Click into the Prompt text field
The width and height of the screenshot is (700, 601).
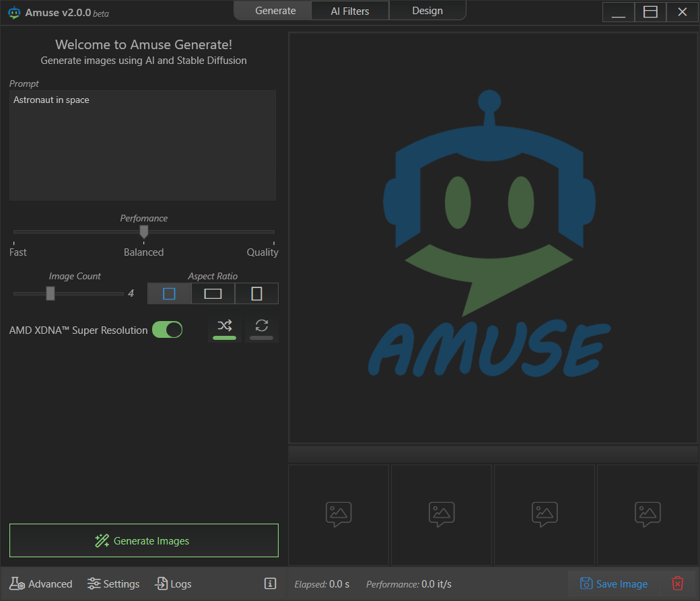(142, 145)
